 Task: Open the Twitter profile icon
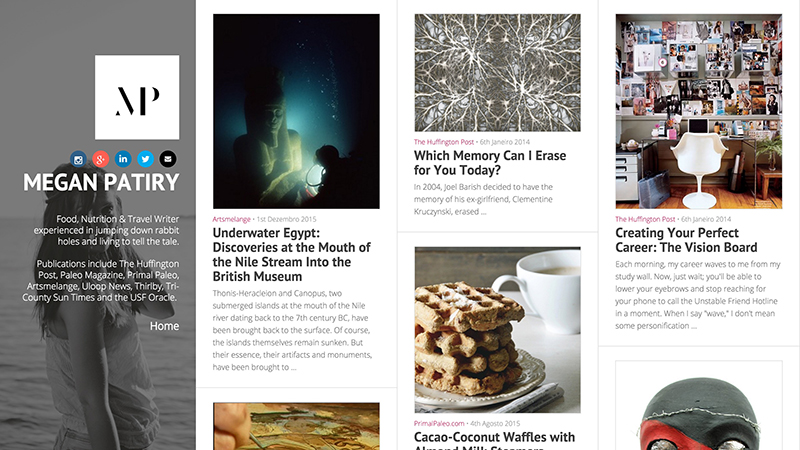pyautogui.click(x=145, y=159)
